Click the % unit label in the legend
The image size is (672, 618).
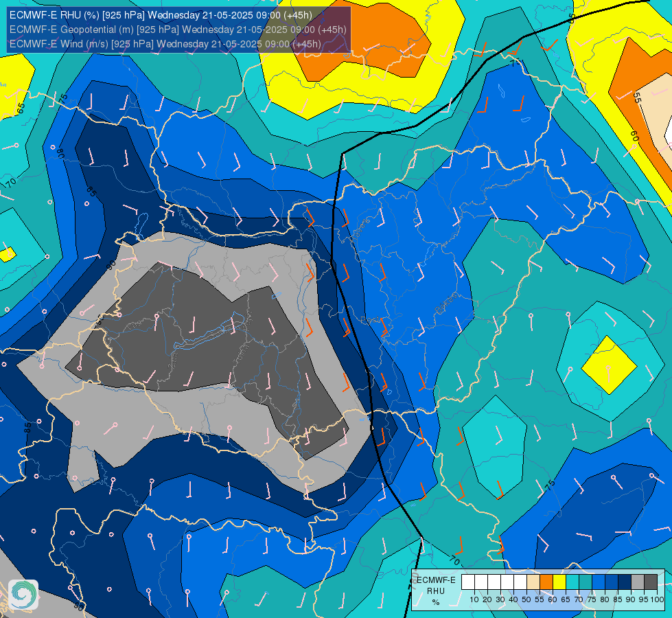click(x=436, y=602)
